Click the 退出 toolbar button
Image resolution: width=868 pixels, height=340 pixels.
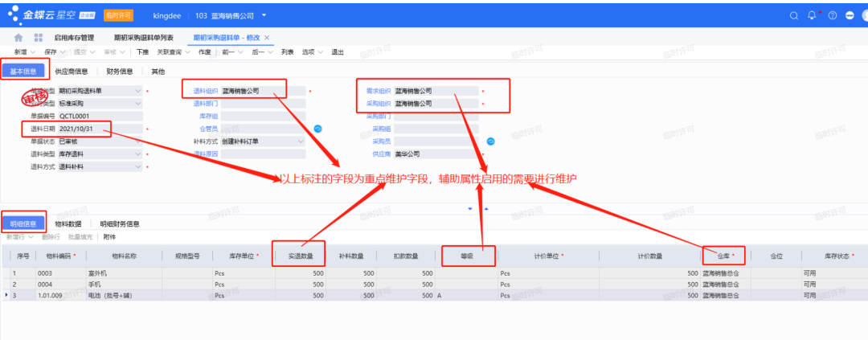(x=338, y=52)
